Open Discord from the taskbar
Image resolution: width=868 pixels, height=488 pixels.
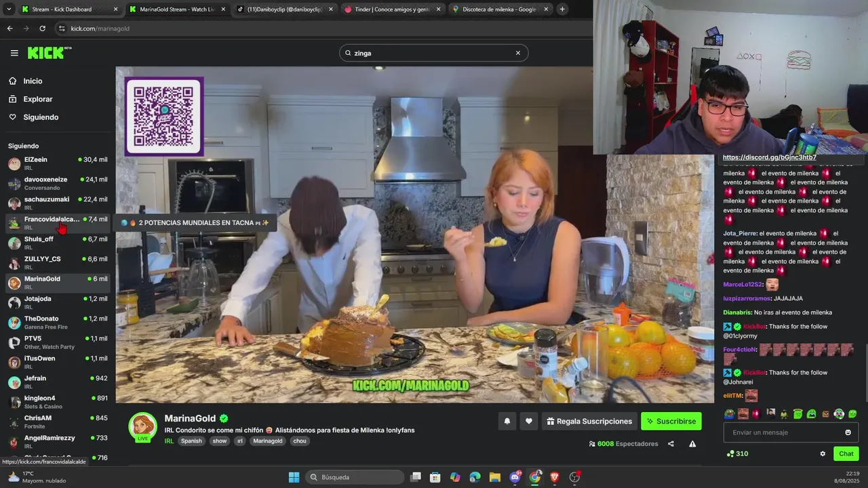[x=515, y=477]
